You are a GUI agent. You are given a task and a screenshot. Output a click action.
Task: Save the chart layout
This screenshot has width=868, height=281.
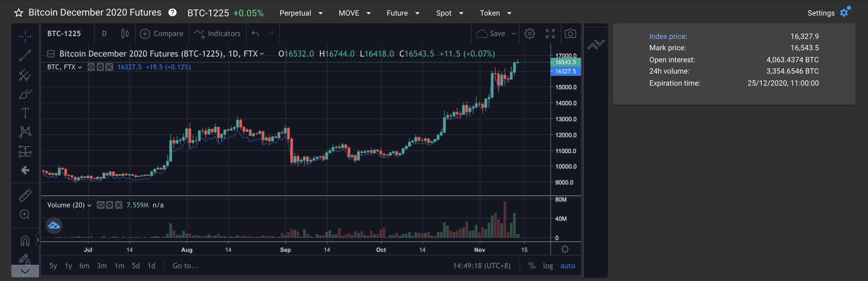coord(491,34)
